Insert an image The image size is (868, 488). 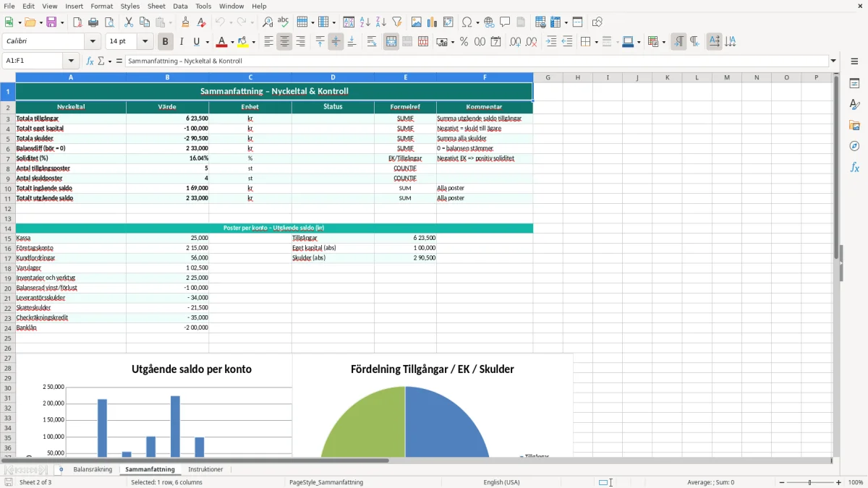tap(417, 22)
